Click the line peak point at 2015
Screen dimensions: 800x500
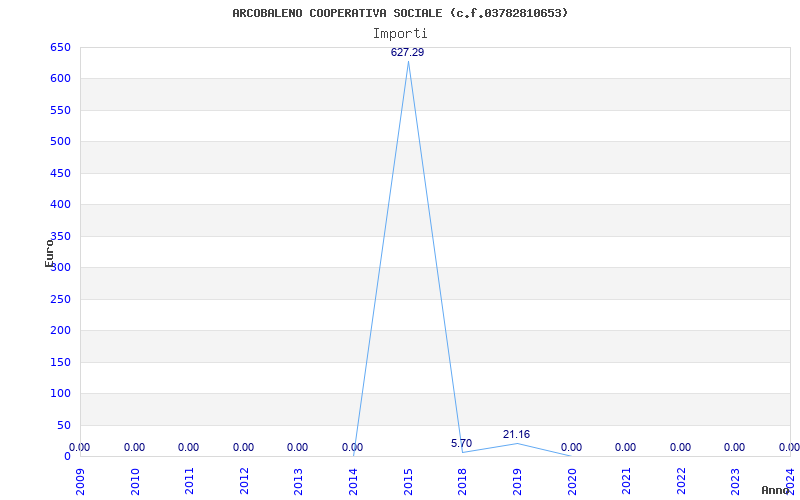coord(408,62)
